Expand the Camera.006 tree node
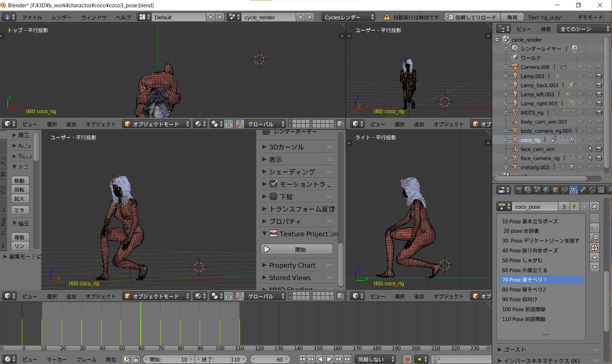 click(506, 67)
